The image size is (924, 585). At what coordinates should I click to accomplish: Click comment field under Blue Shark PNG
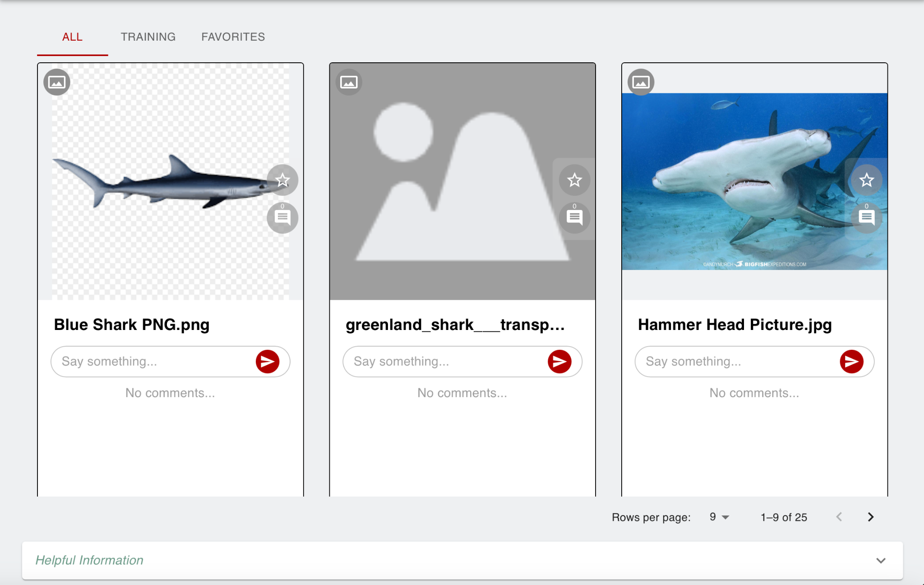click(153, 362)
